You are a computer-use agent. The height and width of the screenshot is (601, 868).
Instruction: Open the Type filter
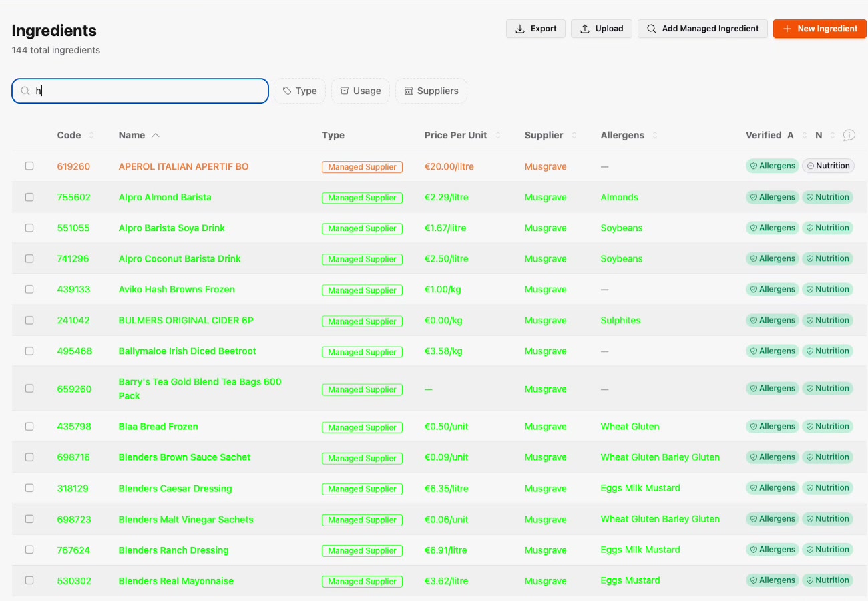[x=300, y=91]
